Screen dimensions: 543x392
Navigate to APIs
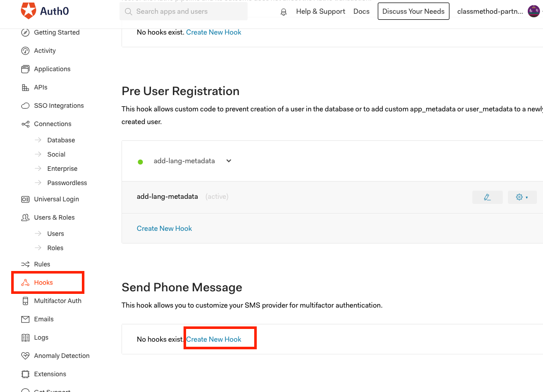click(41, 87)
